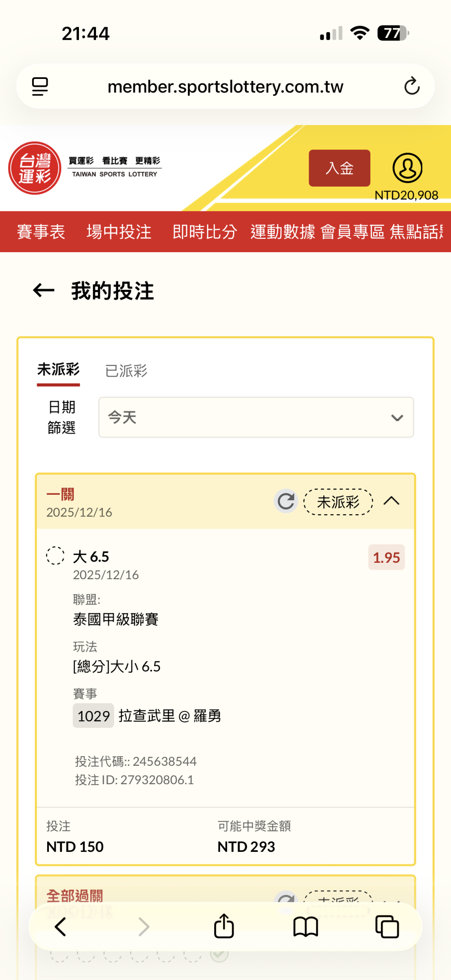451x980 pixels.
Task: Tap the 未派彩 status badge
Action: 338,502
